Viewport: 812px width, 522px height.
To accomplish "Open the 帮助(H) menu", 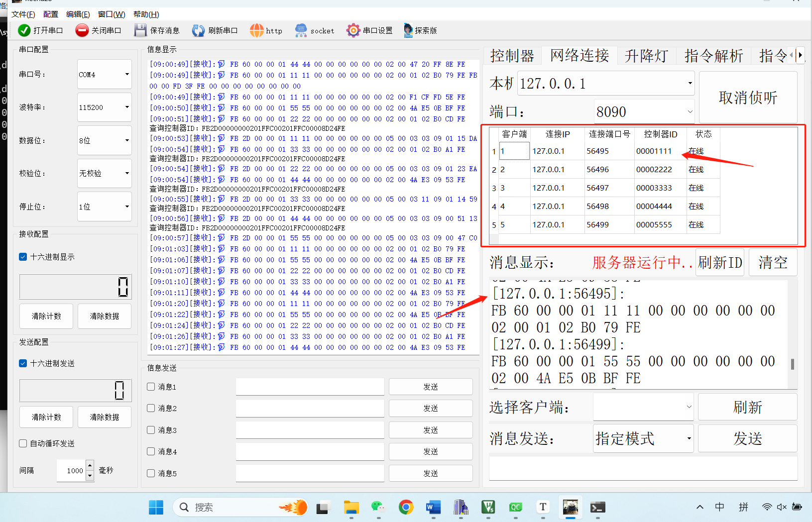I will pos(146,14).
